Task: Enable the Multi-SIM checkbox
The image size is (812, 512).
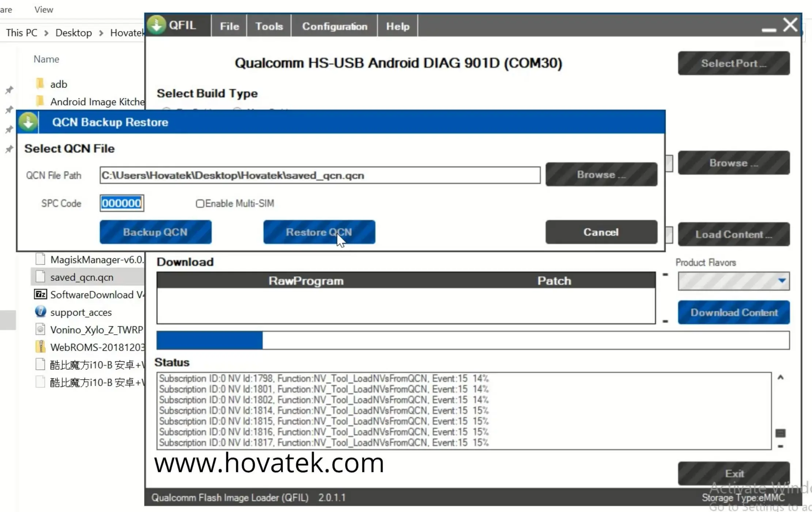Action: point(200,204)
